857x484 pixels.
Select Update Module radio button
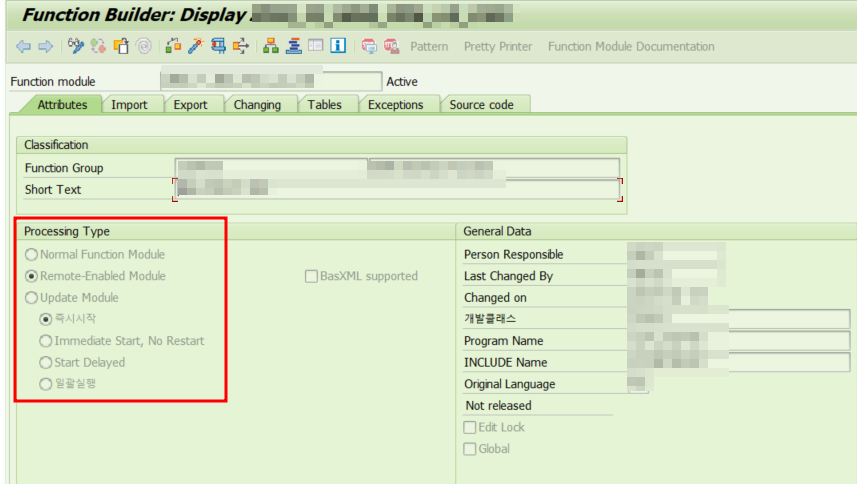(x=31, y=298)
